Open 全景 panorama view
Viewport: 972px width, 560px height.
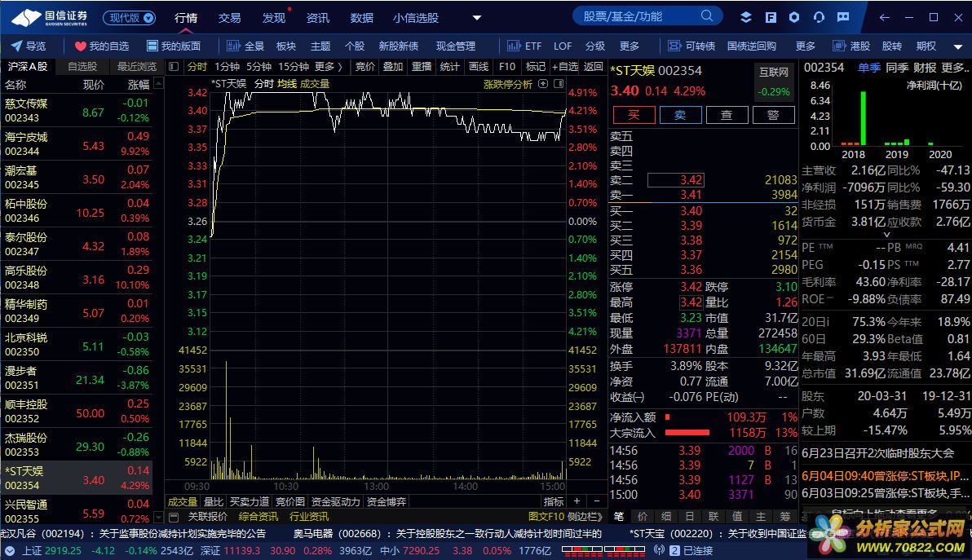[x=245, y=46]
